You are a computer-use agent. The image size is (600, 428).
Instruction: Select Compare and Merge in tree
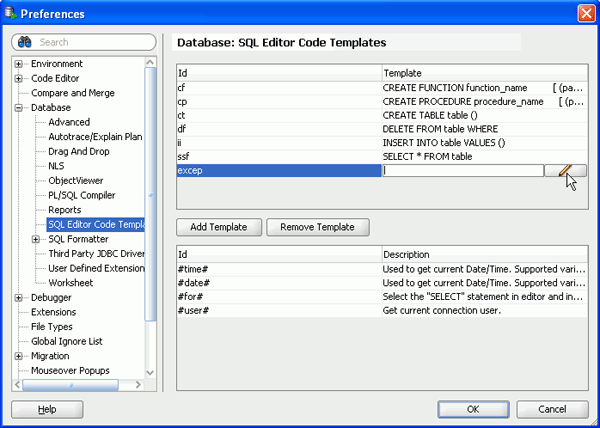pyautogui.click(x=73, y=93)
